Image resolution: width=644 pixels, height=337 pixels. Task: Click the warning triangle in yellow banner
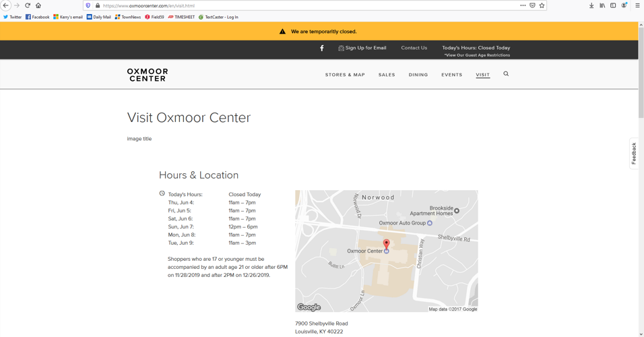tap(282, 32)
